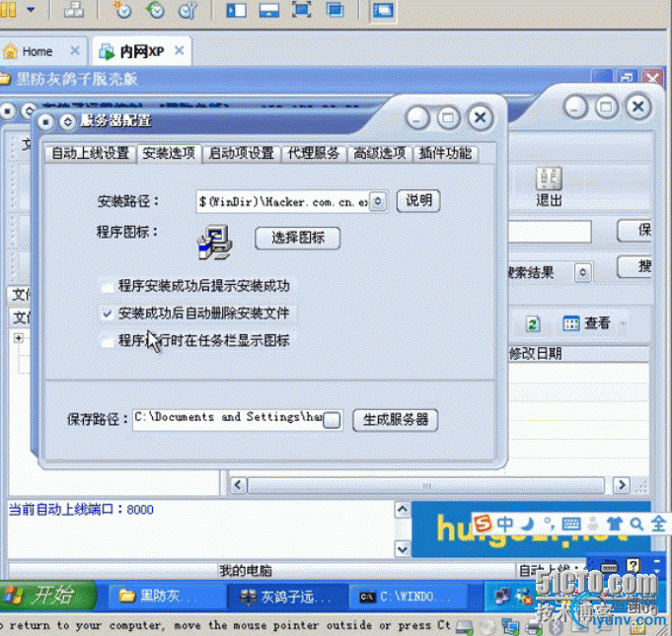The height and width of the screenshot is (636, 672).
Task: Close the Home tab
Action: pos(75,50)
